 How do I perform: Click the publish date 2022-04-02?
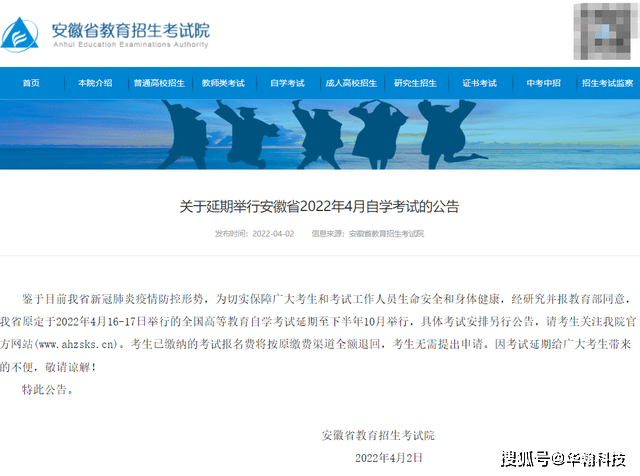[x=273, y=234]
